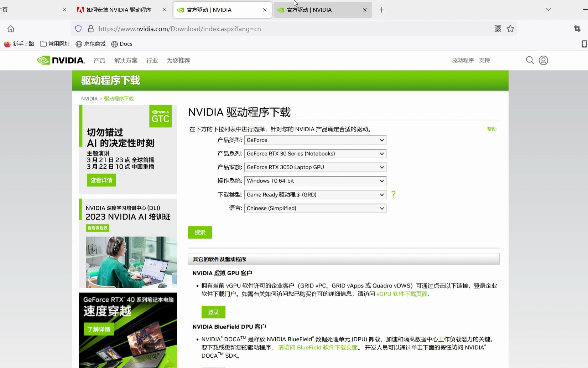Click the GTC badge in sidebar banner
Viewport: 588px width, 368px height.
160,116
